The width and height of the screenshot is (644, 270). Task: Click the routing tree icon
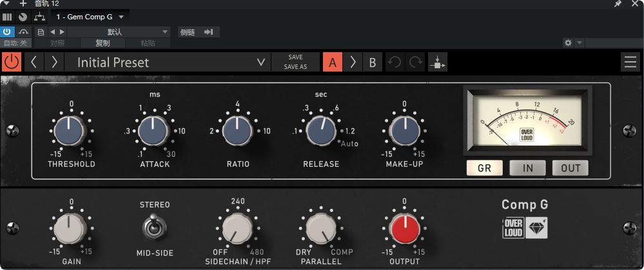(x=39, y=17)
